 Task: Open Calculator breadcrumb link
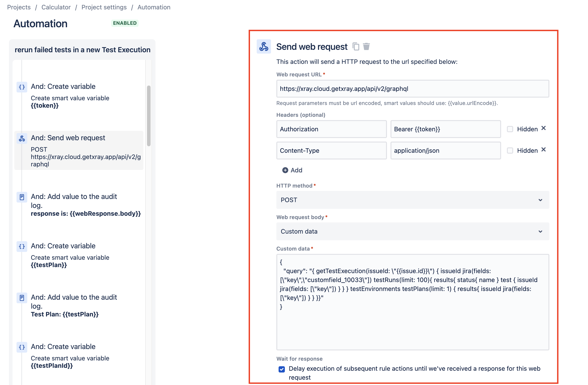coord(56,7)
